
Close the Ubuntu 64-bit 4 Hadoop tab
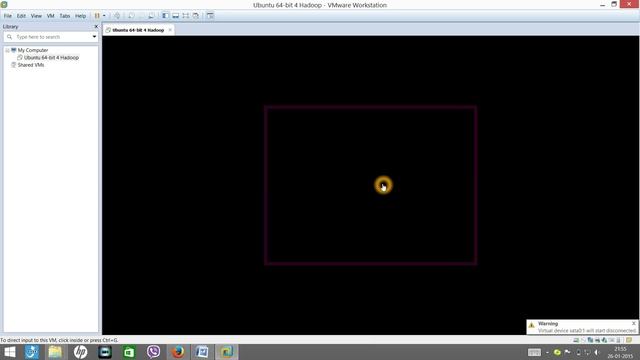170,30
